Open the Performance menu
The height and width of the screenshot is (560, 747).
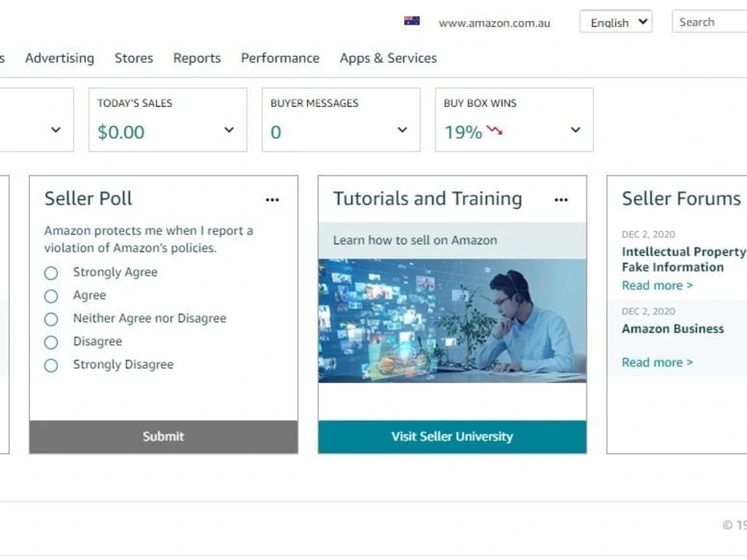280,58
